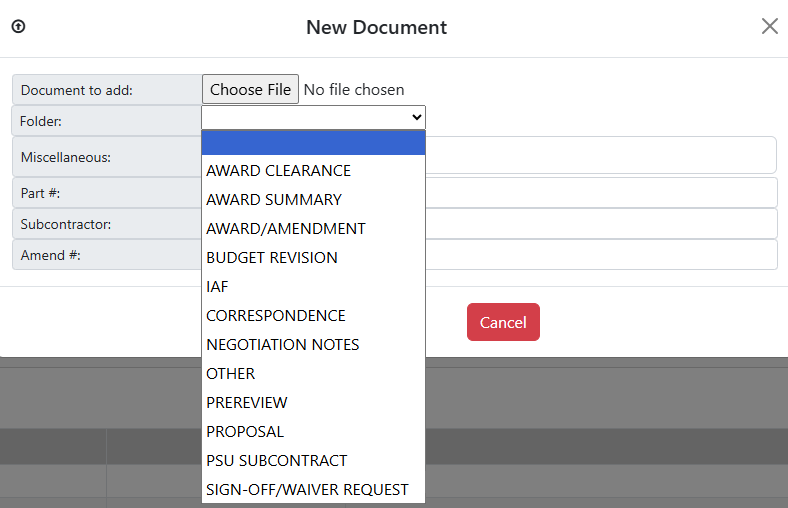Screen dimensions: 788x508
Task: Close the New Document dialog
Action: click(x=769, y=26)
